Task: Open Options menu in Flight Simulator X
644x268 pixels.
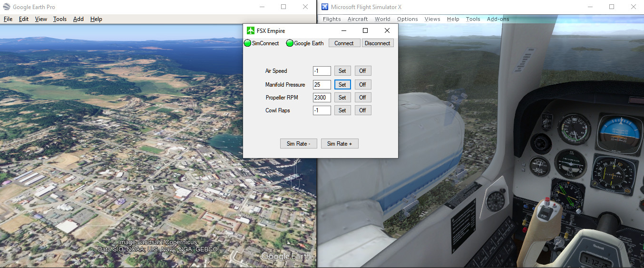Action: click(408, 19)
